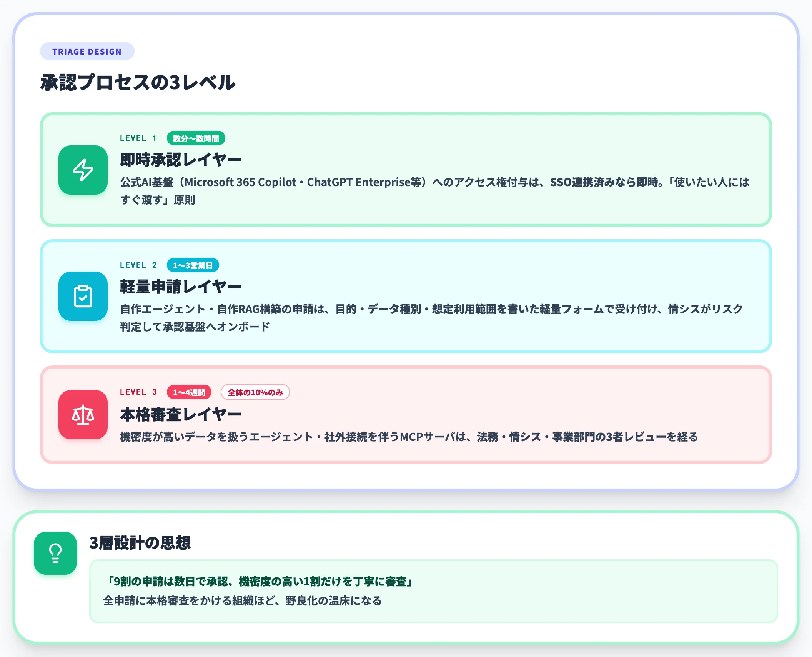This screenshot has width=812, height=657.
Task: Click the red balance scale icon
Action: tap(83, 415)
